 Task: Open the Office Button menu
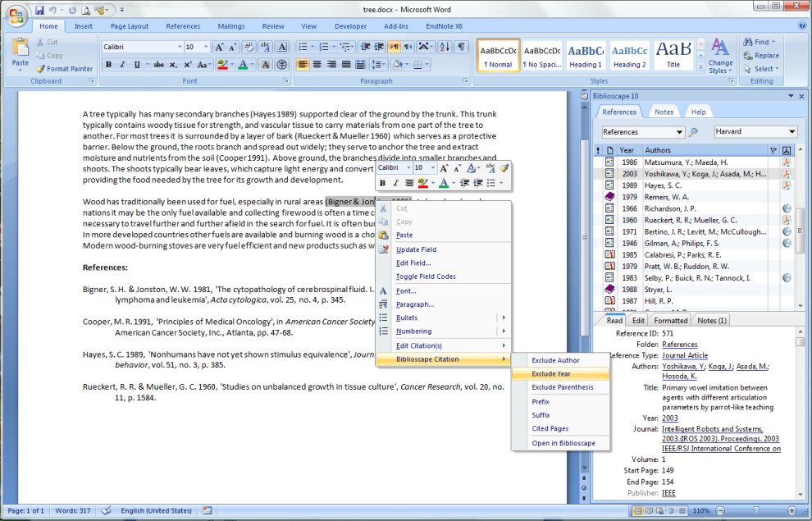tap(16, 16)
